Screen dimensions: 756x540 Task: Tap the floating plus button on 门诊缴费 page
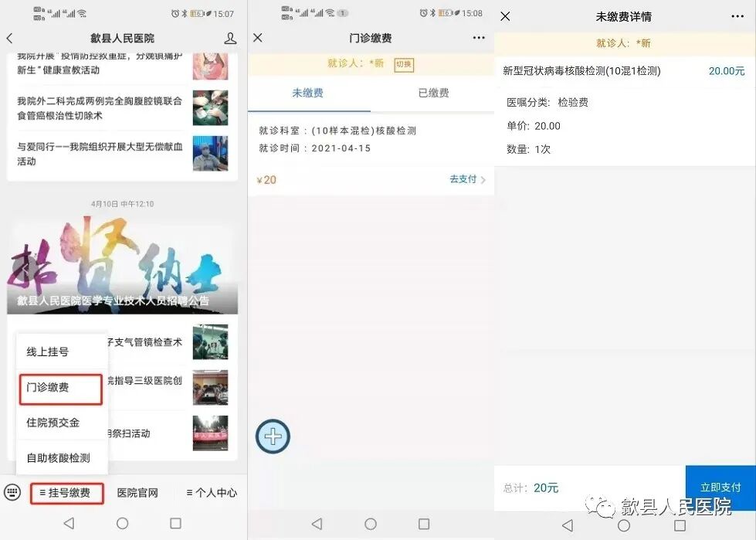point(272,436)
